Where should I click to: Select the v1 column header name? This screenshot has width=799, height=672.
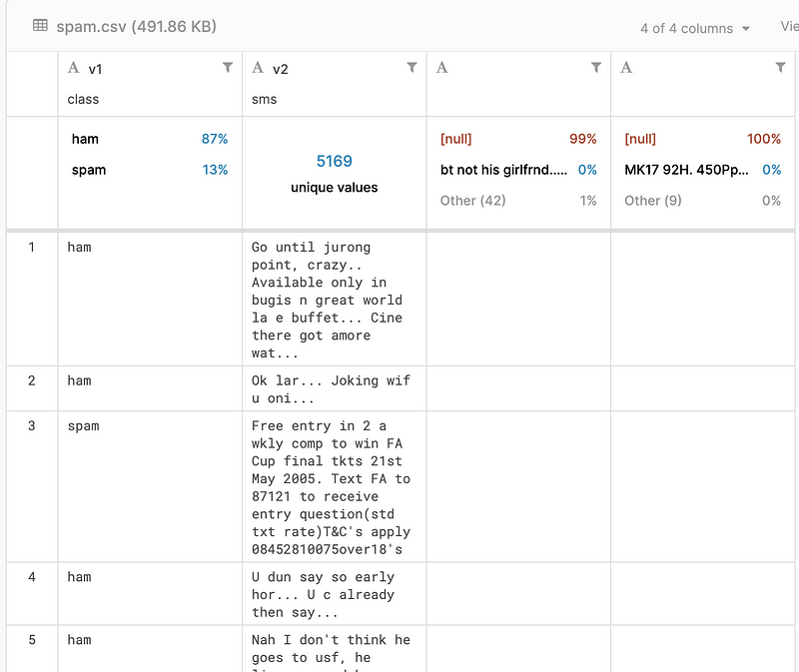[x=96, y=69]
